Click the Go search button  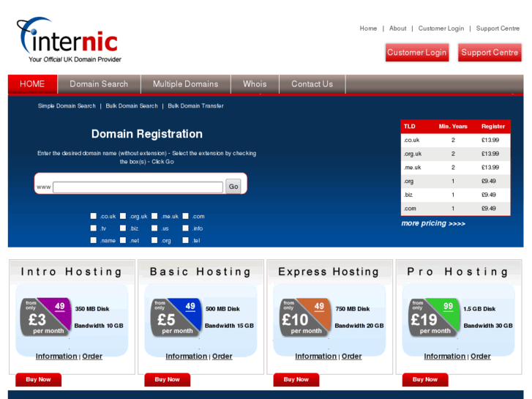[233, 187]
